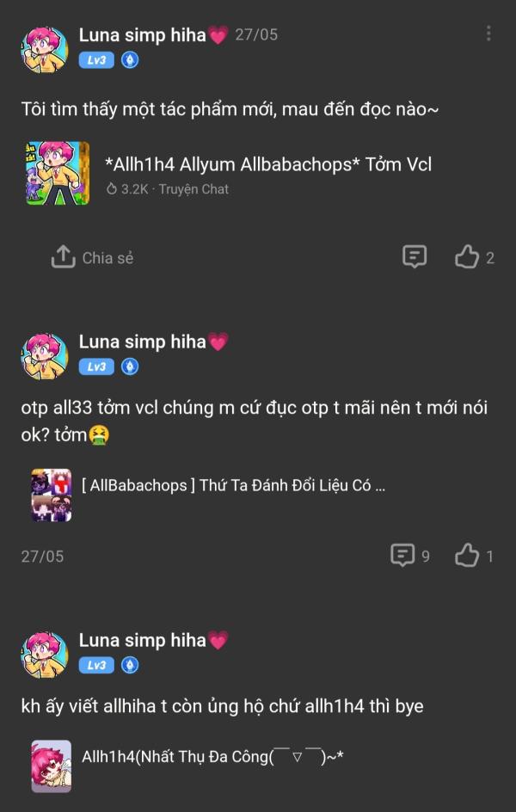The image size is (516, 812).
Task: Tap the Allh1h4 story cover thumbnail
Action: 52,766
